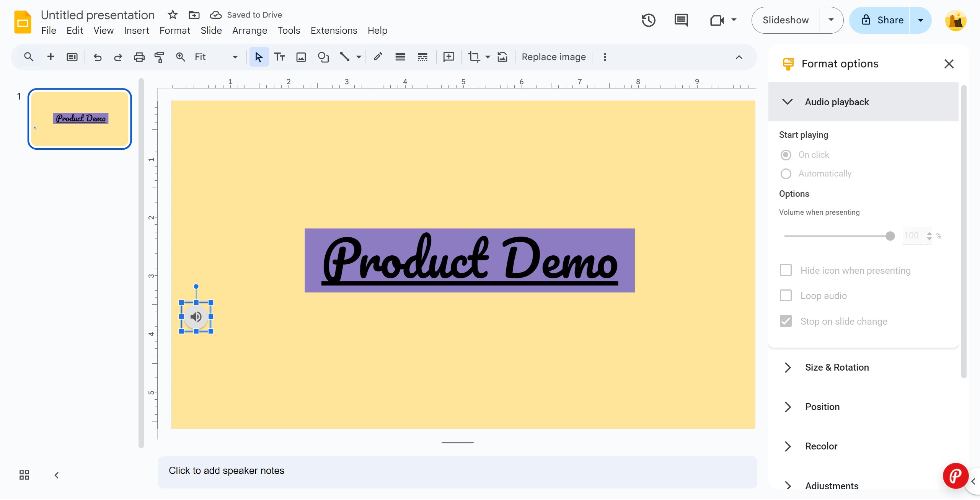
Task: Add a new slide with plus icon
Action: [x=51, y=57]
